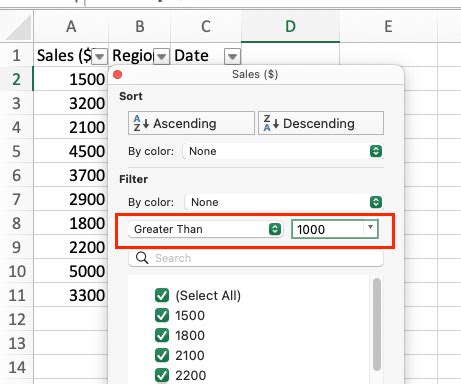The image size is (461, 384).
Task: Open the Filter By color dropdown
Action: point(283,202)
